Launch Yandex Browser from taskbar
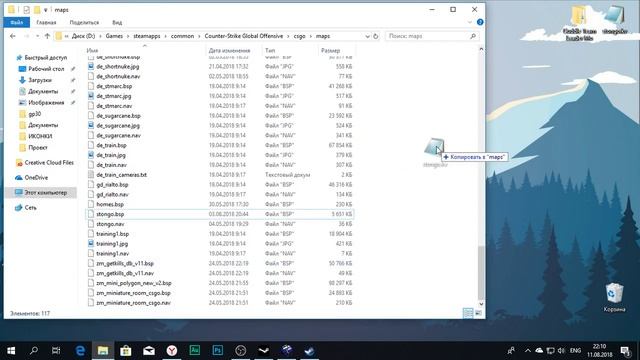Screen dimensions: 640x360 172,351
